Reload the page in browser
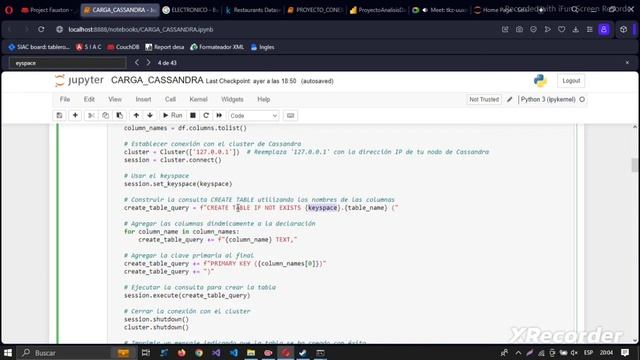The height and width of the screenshot is (360, 640). coord(41,29)
